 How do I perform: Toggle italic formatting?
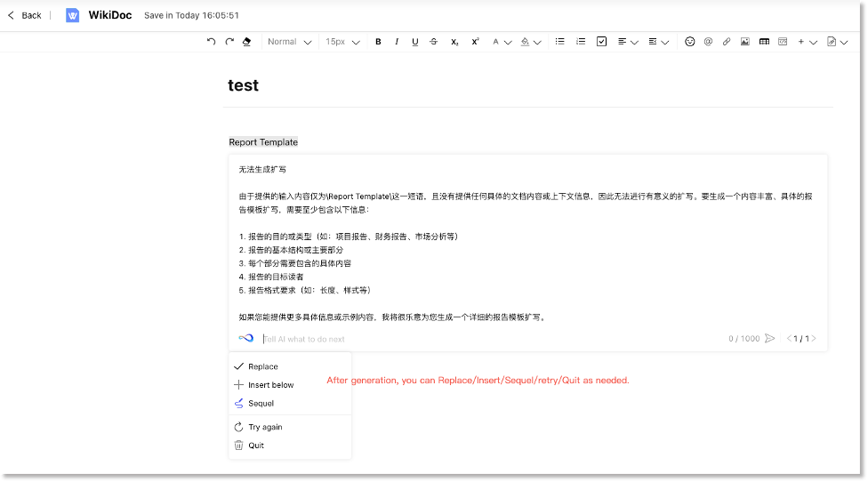tap(397, 42)
